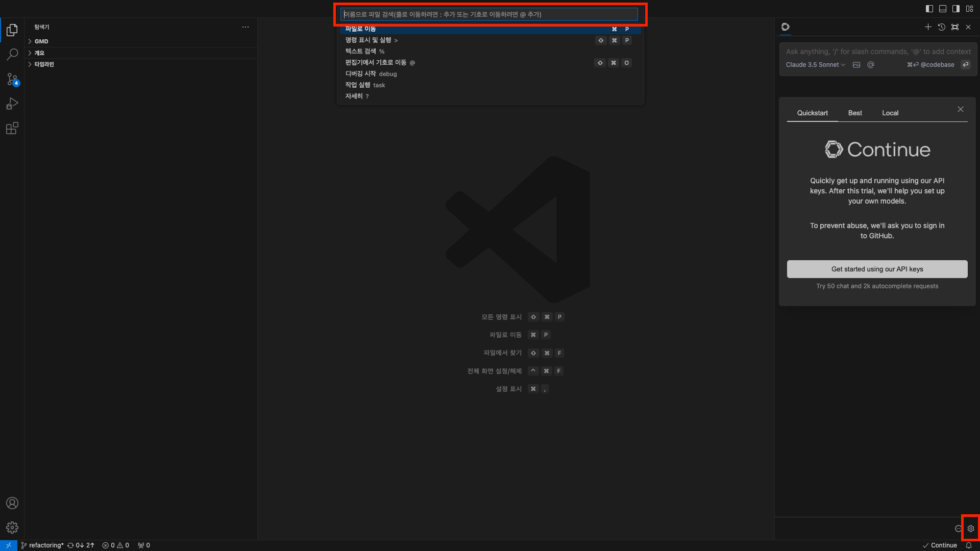Open Claude 3.5 Sonnet model dropdown
This screenshot has width=980, height=551.
coord(815,65)
